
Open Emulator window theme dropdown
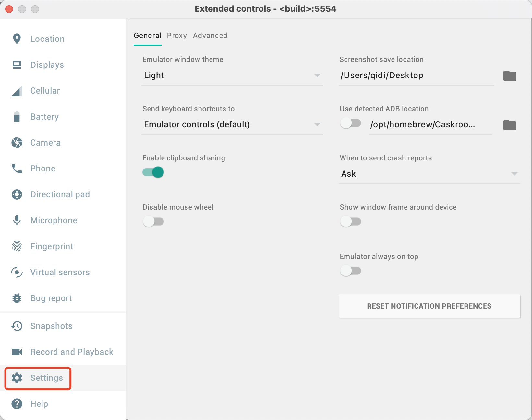[x=232, y=76]
